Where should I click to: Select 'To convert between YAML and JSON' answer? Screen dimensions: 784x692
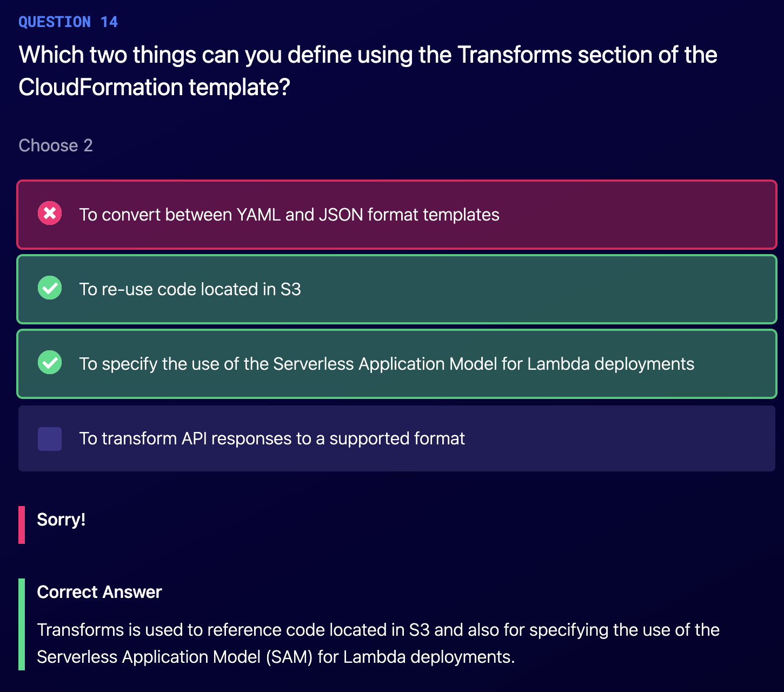[x=397, y=215]
